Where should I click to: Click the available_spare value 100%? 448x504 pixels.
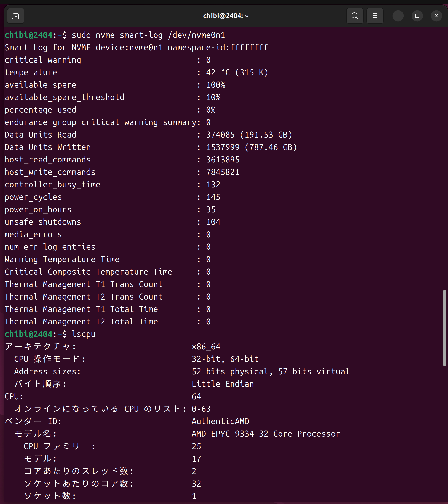(x=216, y=85)
